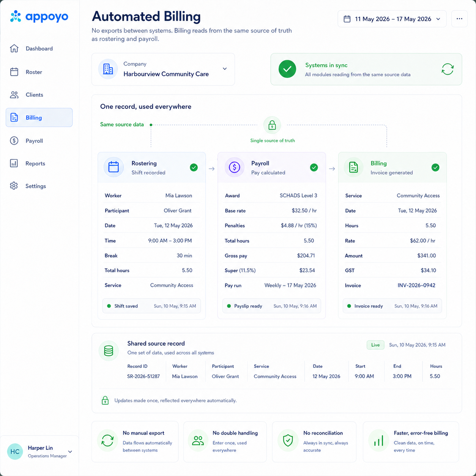Click the calendar icon in date range
The width and height of the screenshot is (476, 476).
347,19
